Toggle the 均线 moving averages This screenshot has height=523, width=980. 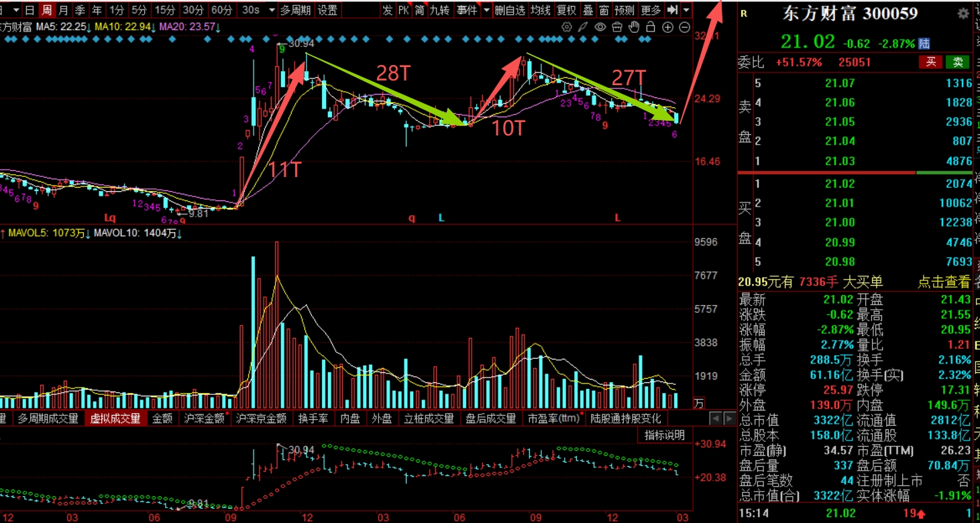(x=540, y=10)
